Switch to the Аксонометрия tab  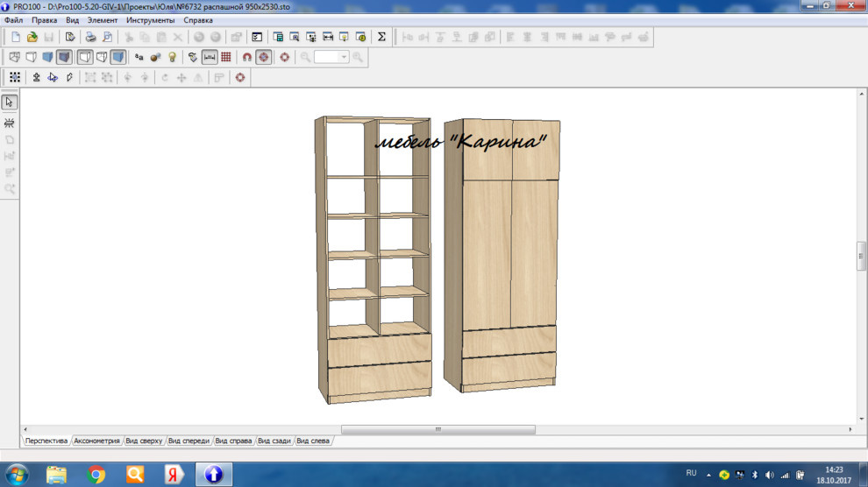point(96,441)
